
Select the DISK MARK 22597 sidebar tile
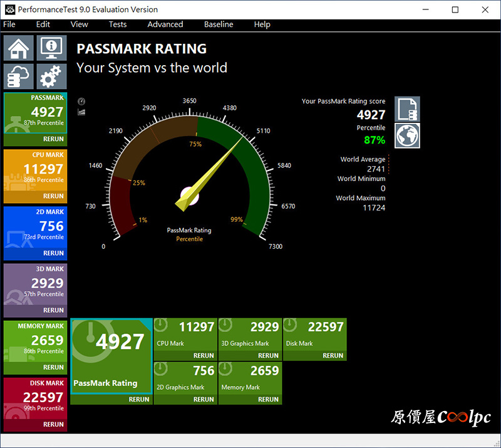(x=36, y=398)
